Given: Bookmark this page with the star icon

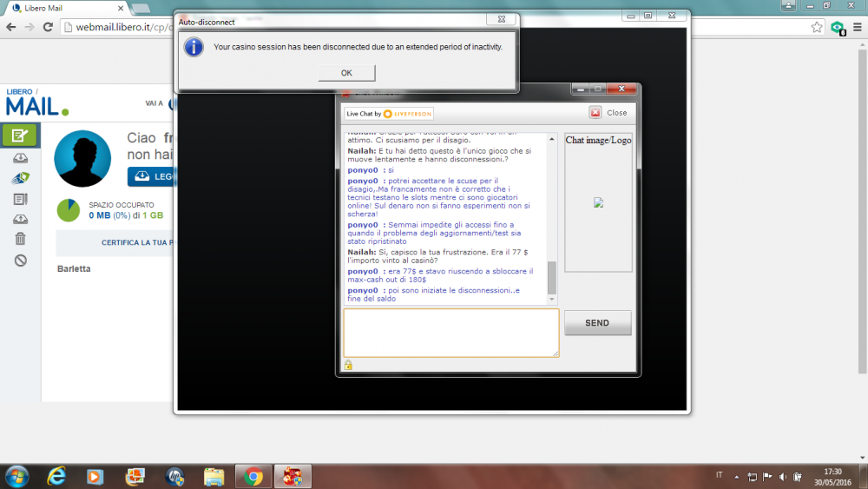Looking at the screenshot, I should point(817,27).
